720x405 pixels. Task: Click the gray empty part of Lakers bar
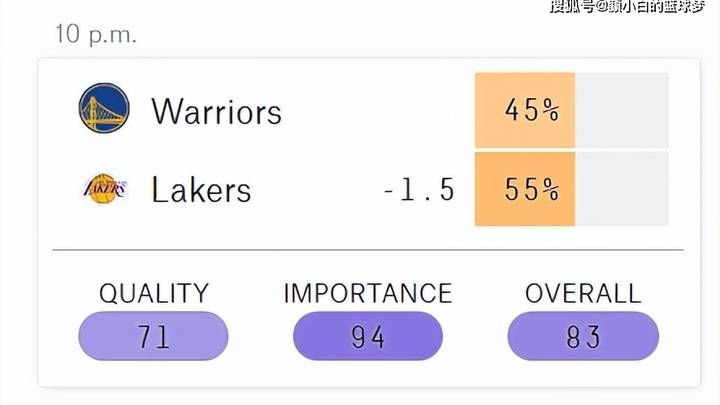[x=622, y=189]
